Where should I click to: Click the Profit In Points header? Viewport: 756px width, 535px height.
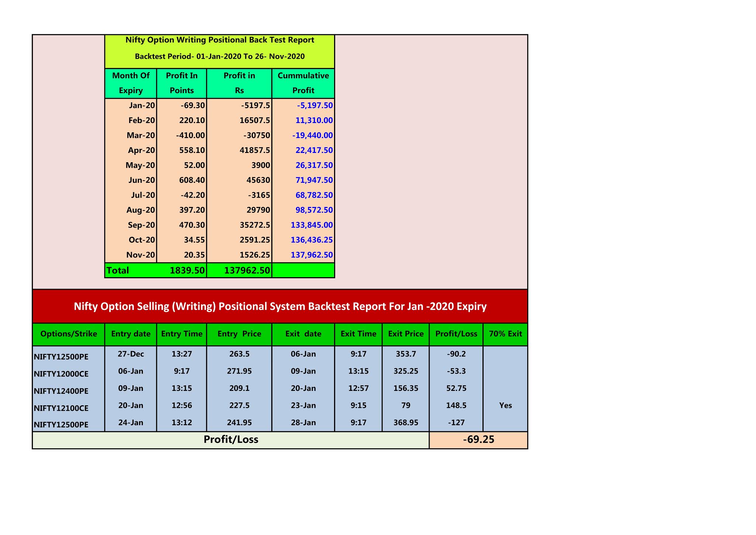[x=182, y=83]
